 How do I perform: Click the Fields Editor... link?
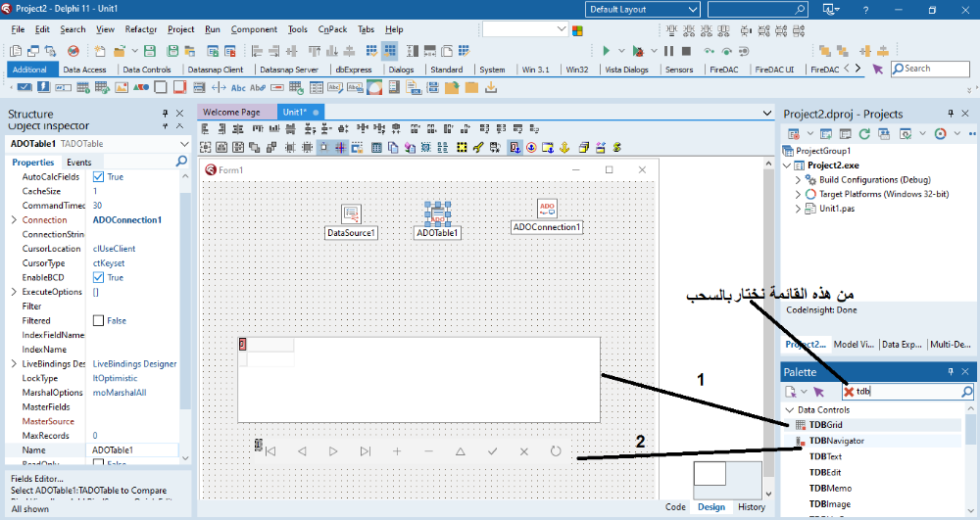click(x=37, y=479)
